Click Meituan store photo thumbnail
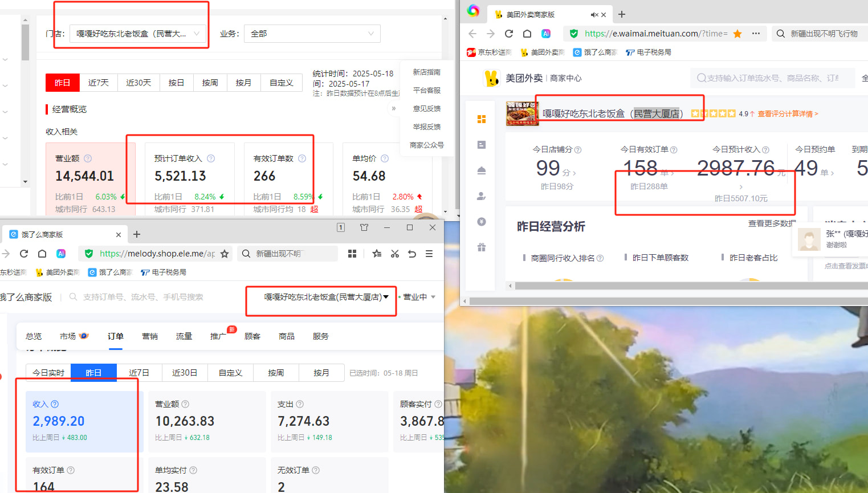Viewport: 868px width, 493px height. pos(522,113)
